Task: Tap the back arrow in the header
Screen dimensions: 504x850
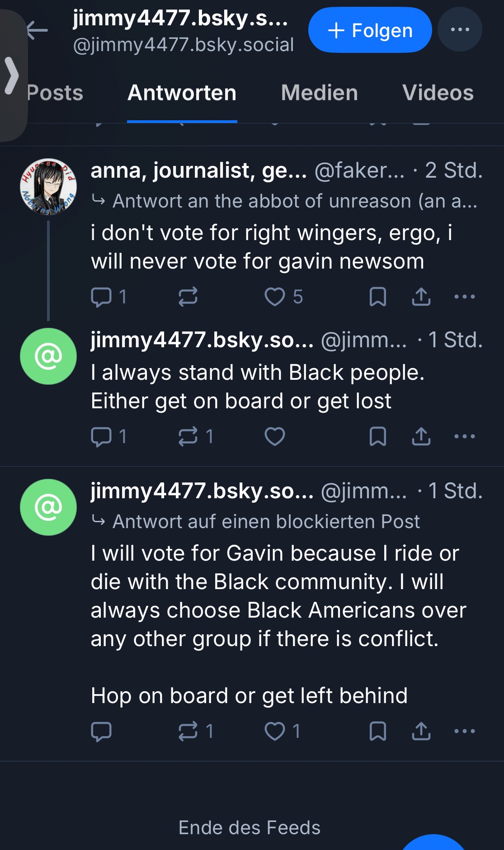Action: [38, 30]
